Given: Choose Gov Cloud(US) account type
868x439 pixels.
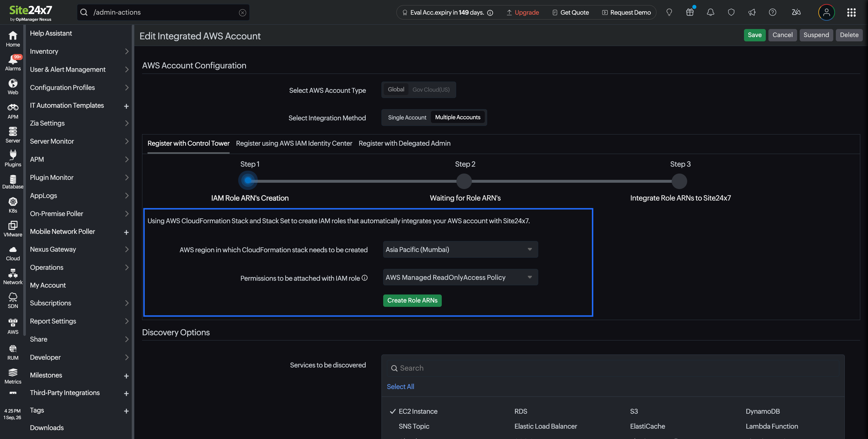Looking at the screenshot, I should pyautogui.click(x=431, y=90).
